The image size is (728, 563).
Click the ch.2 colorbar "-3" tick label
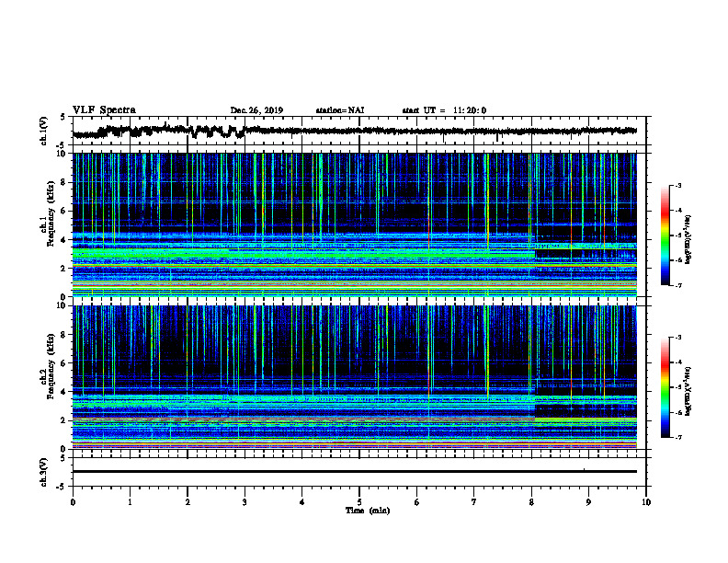tap(677, 338)
